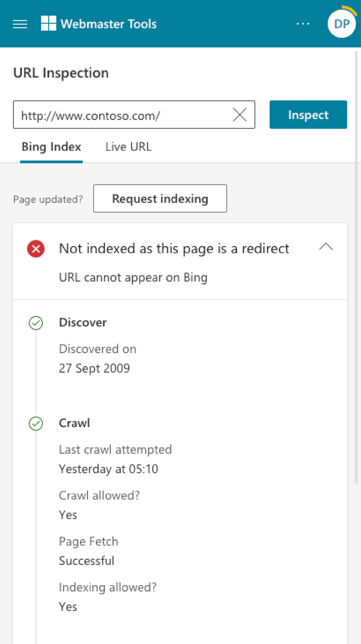Screen dimensions: 361x644
Task: Click the Webmaster Tools Windows logo
Action: tap(48, 23)
